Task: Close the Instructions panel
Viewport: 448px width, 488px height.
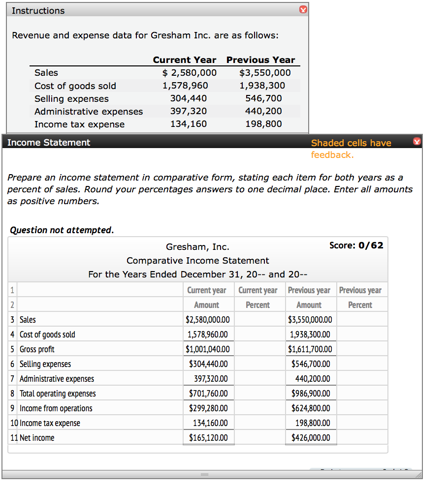Action: (x=304, y=9)
